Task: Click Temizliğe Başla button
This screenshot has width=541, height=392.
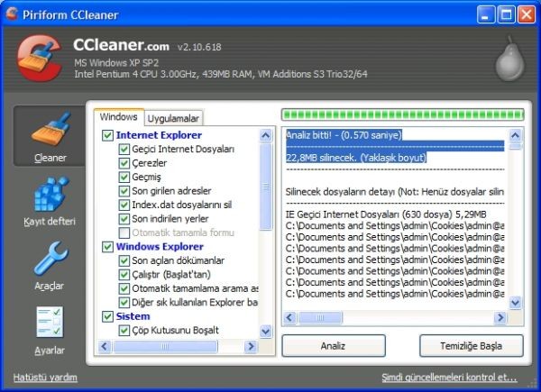Action: tap(472, 346)
